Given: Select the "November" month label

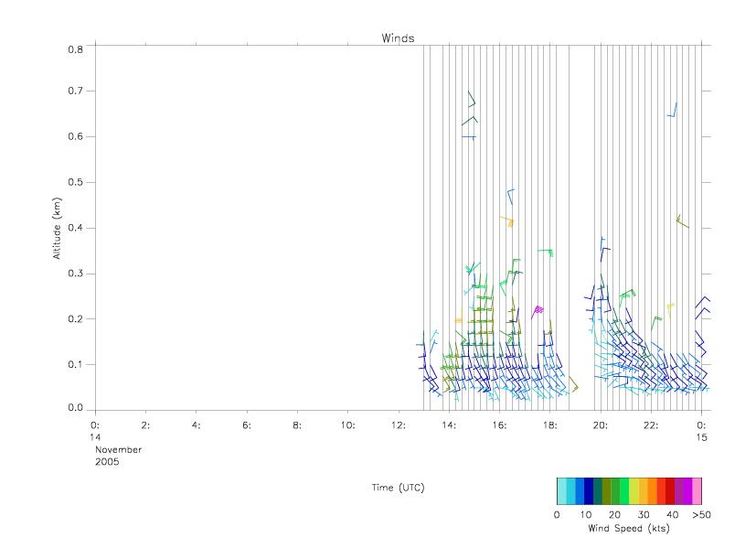Looking at the screenshot, I should coord(118,449).
